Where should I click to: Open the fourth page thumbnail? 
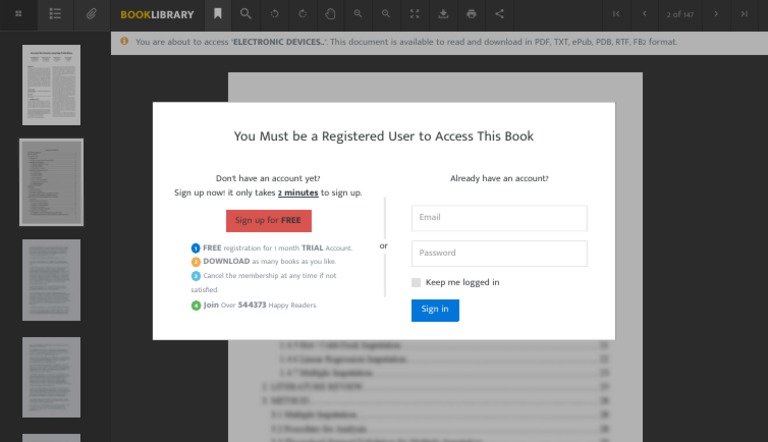pos(51,377)
